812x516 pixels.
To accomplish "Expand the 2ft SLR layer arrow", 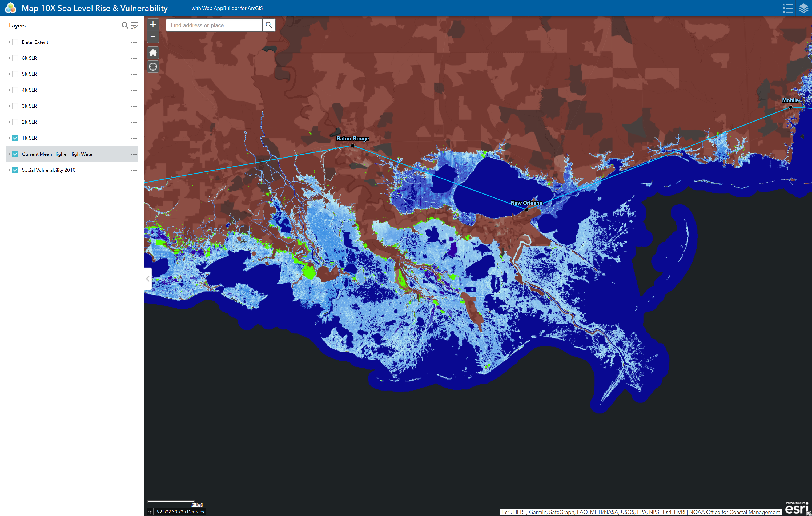I will [x=9, y=122].
